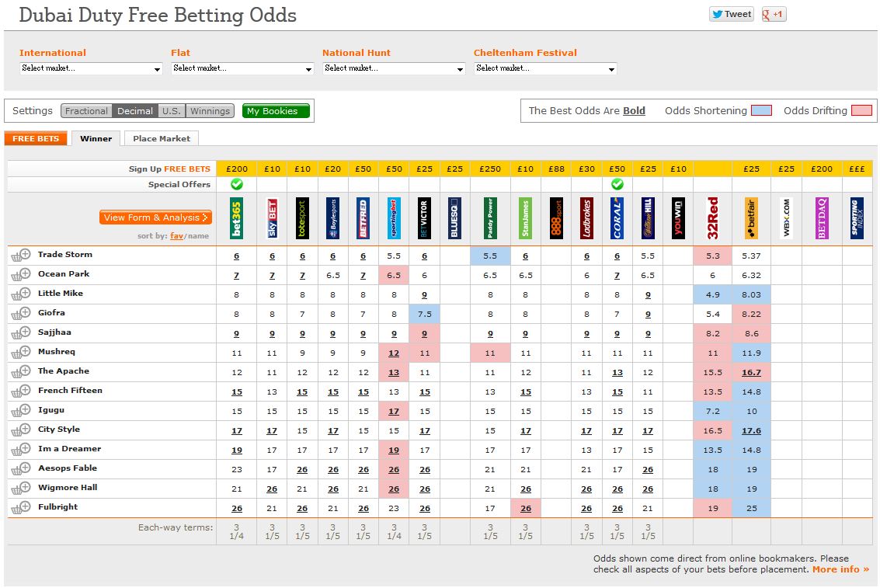Click the William Hill bookmaker logo
The image size is (880, 588).
(648, 218)
